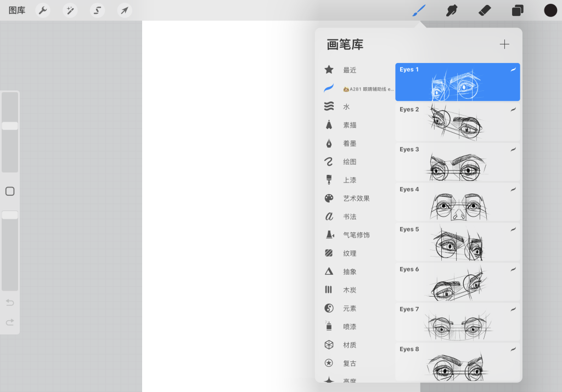Click the undo arrow on sidebar
The height and width of the screenshot is (392, 562).
[x=10, y=303]
